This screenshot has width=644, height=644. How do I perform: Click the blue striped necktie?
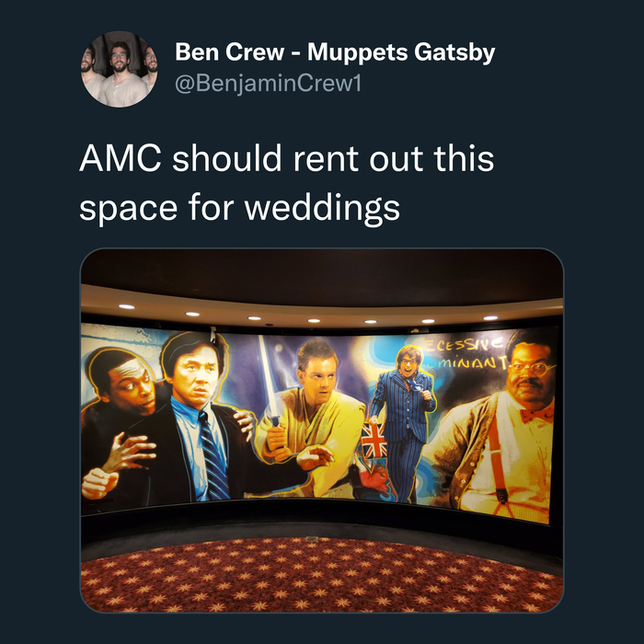[x=213, y=455]
